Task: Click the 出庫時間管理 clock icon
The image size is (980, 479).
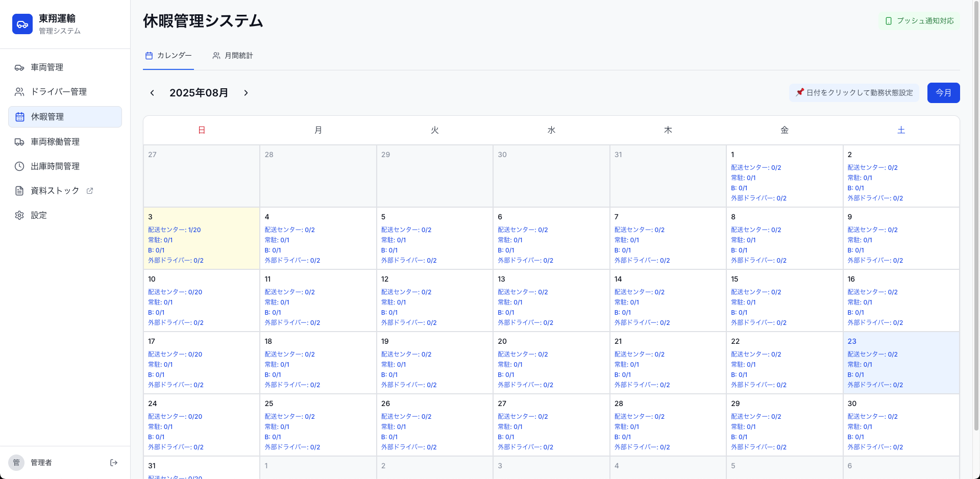Action: 19,166
